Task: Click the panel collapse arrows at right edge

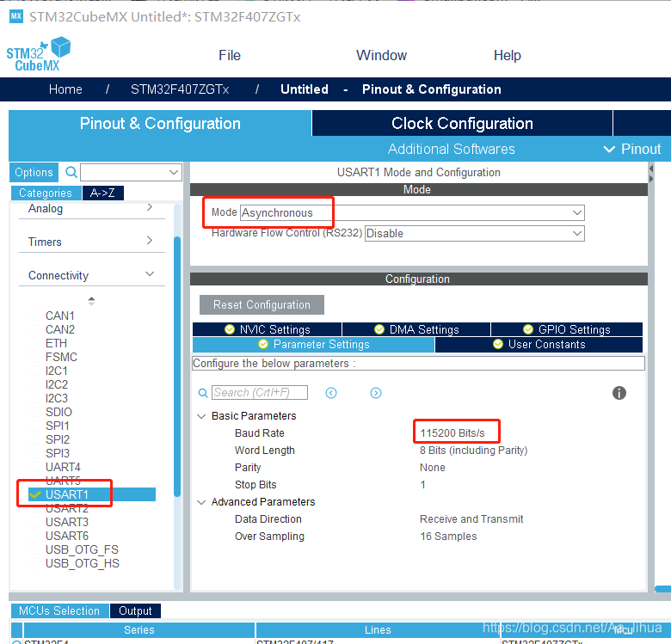Action: [x=651, y=174]
